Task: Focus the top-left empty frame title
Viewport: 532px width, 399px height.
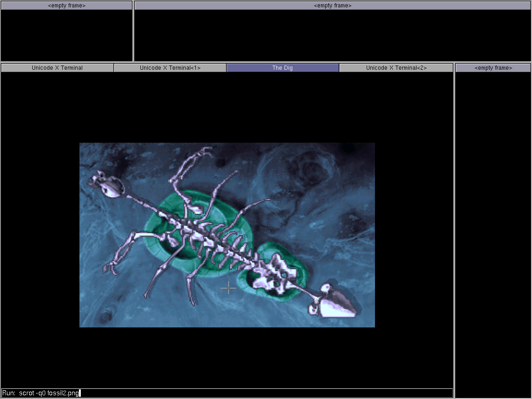Action: [66, 6]
